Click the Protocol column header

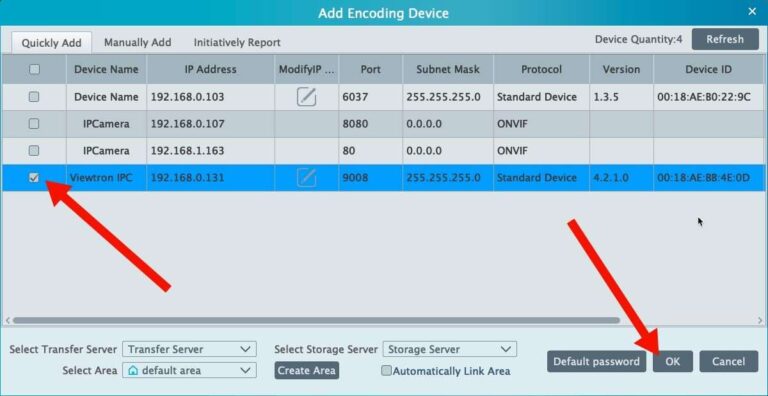click(x=542, y=70)
